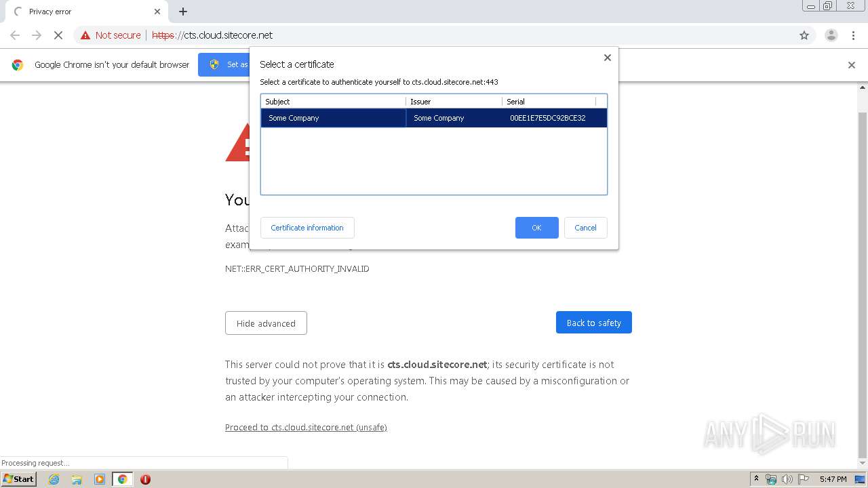Click the Action Center flag icon

pos(802,479)
